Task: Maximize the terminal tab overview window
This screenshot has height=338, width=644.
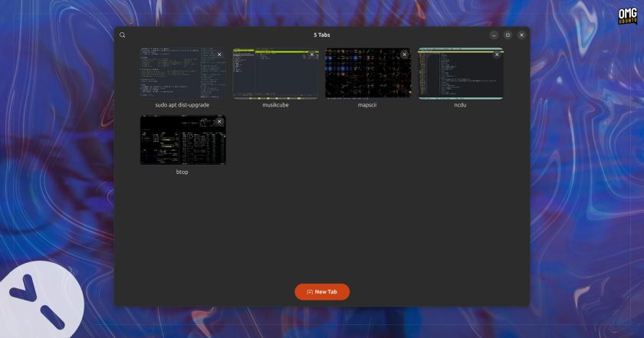Action: (x=508, y=35)
